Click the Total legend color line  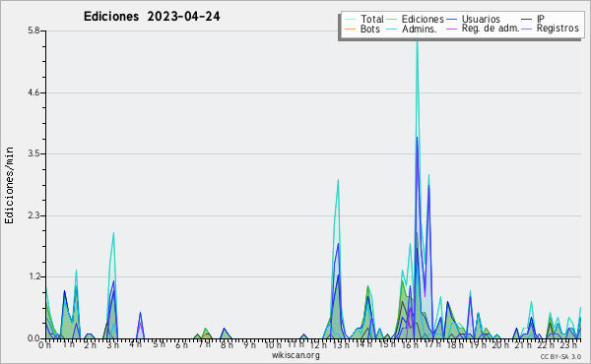coord(350,20)
